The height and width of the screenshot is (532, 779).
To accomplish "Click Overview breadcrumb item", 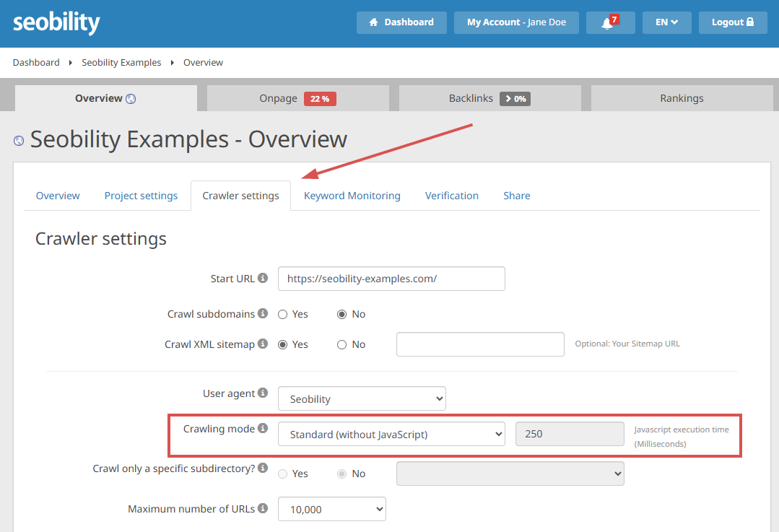I will click(203, 63).
